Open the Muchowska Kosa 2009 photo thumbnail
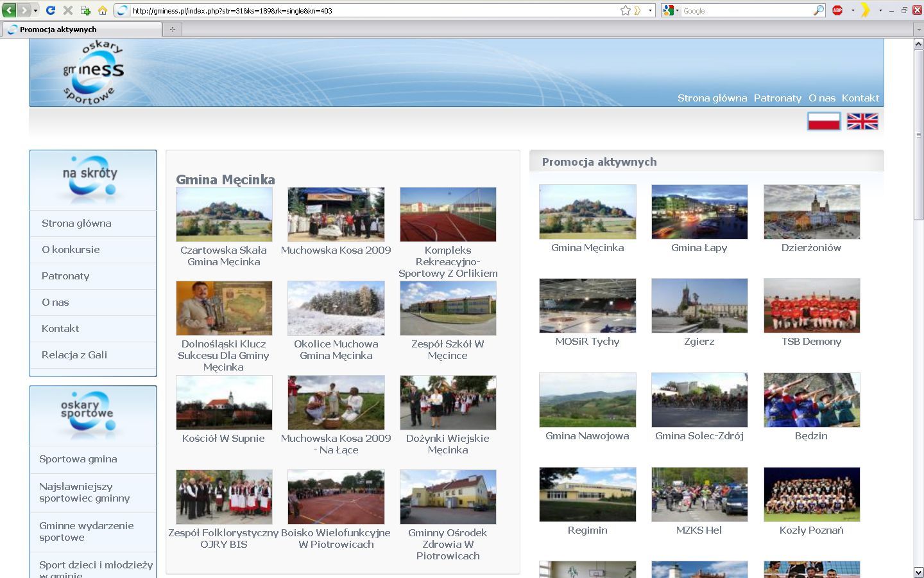 (x=336, y=215)
